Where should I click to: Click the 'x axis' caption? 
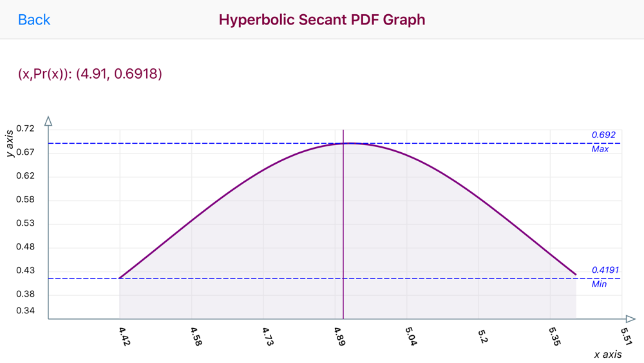coord(608,355)
